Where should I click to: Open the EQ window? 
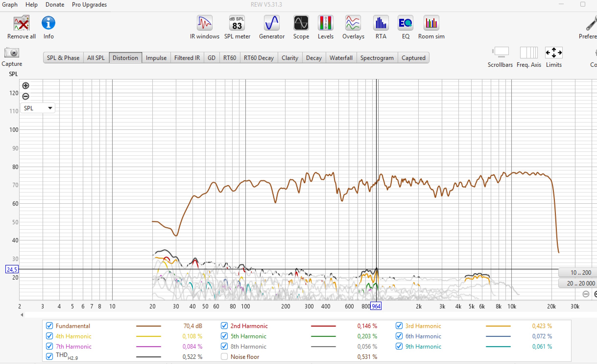click(x=405, y=23)
